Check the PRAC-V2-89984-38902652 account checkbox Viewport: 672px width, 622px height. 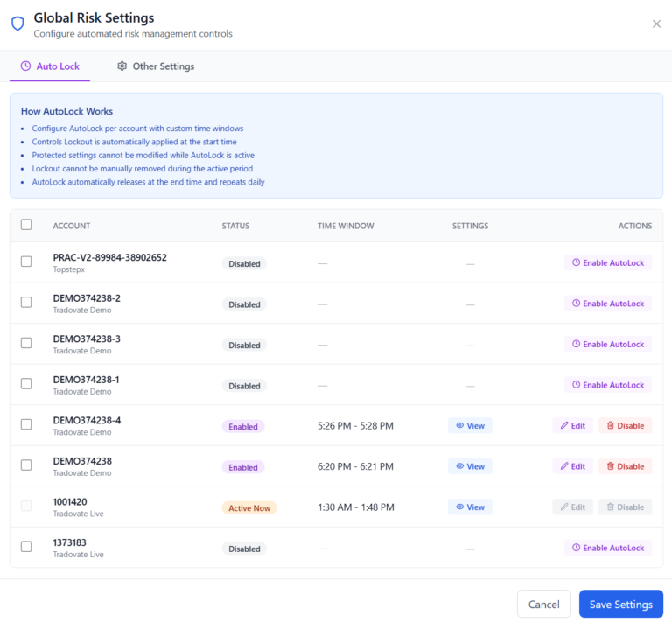(x=26, y=262)
